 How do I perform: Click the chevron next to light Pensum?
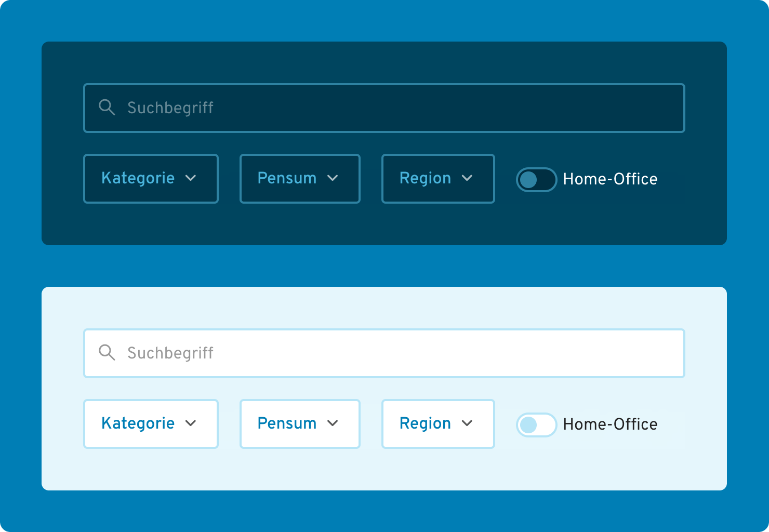coord(334,423)
